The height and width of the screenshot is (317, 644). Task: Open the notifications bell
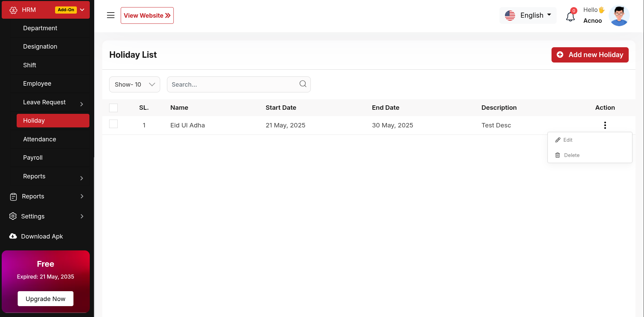click(x=570, y=16)
